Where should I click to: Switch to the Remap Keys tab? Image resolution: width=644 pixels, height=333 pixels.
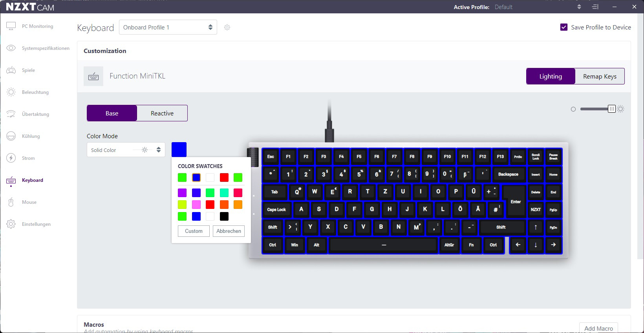click(x=600, y=76)
